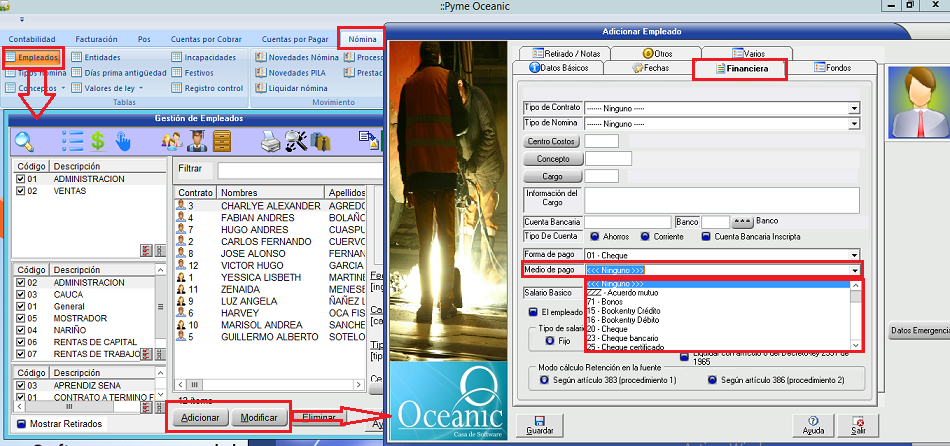This screenshot has width=950, height=446.
Task: Expand the Conceptos ribbon arrow
Action: 63,88
